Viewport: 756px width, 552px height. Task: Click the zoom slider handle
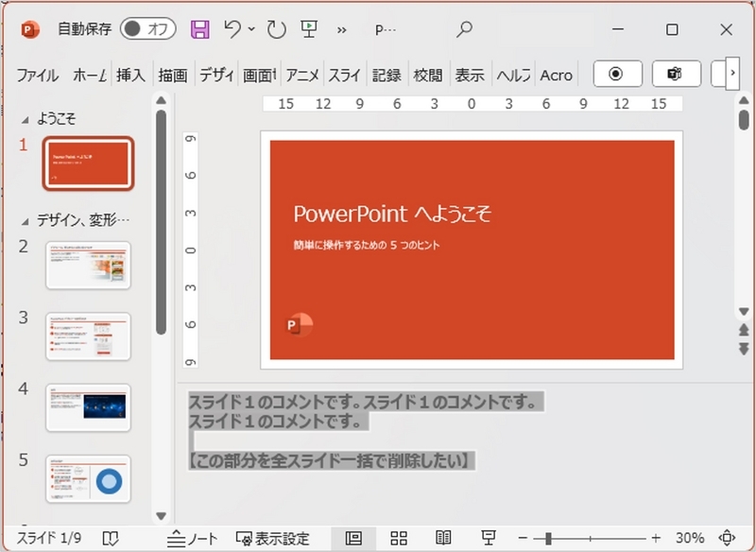click(x=548, y=538)
